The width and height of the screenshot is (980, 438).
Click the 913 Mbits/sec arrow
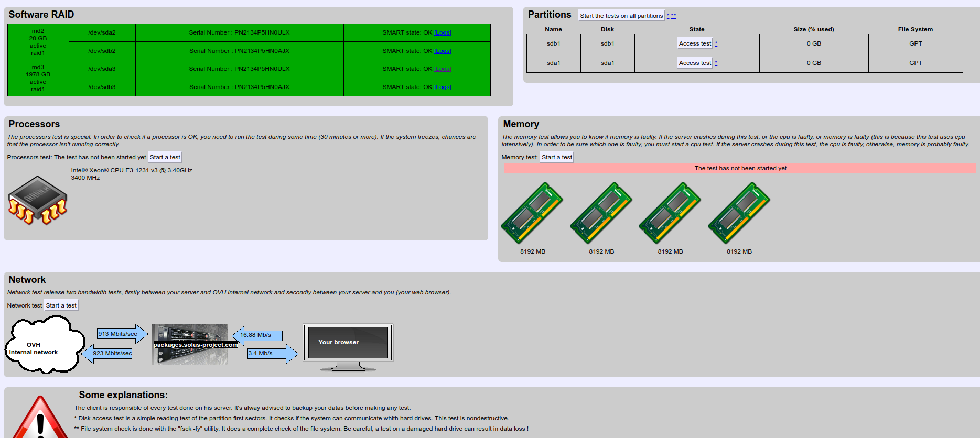(x=122, y=334)
